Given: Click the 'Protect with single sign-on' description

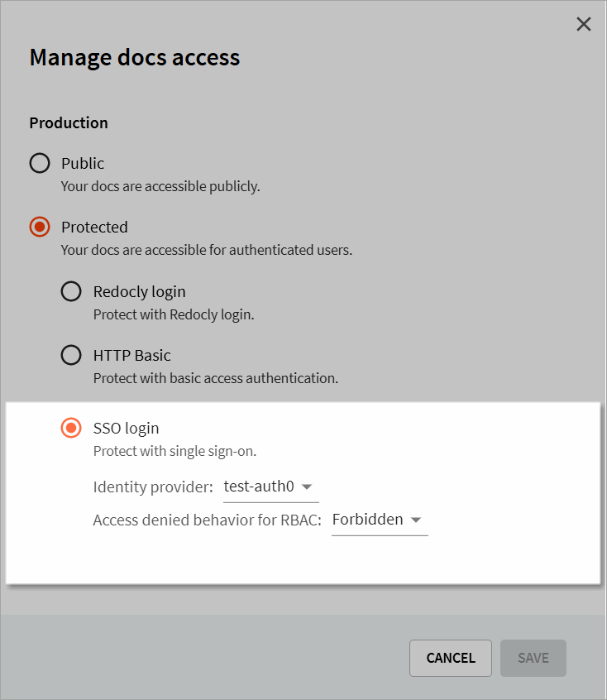Looking at the screenshot, I should [174, 451].
